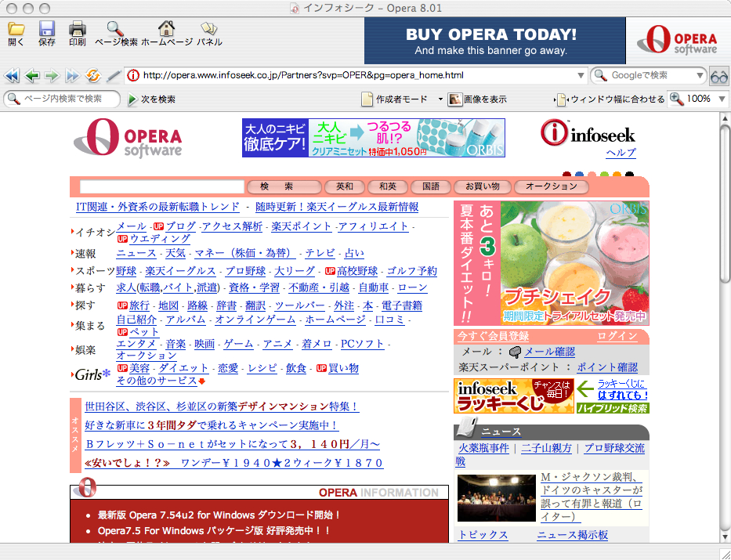Click the binoculars icon beside Google search
Image resolution: width=731 pixels, height=560 pixels.
pos(719,77)
